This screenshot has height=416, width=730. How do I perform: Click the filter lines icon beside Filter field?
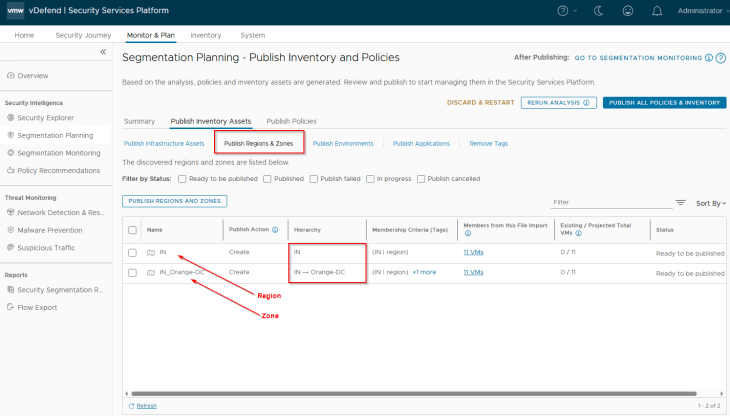click(x=681, y=202)
